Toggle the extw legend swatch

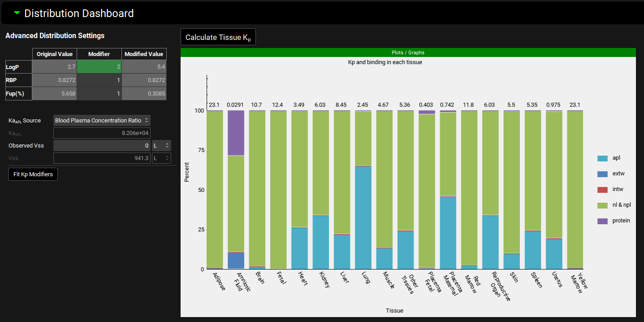click(x=602, y=174)
